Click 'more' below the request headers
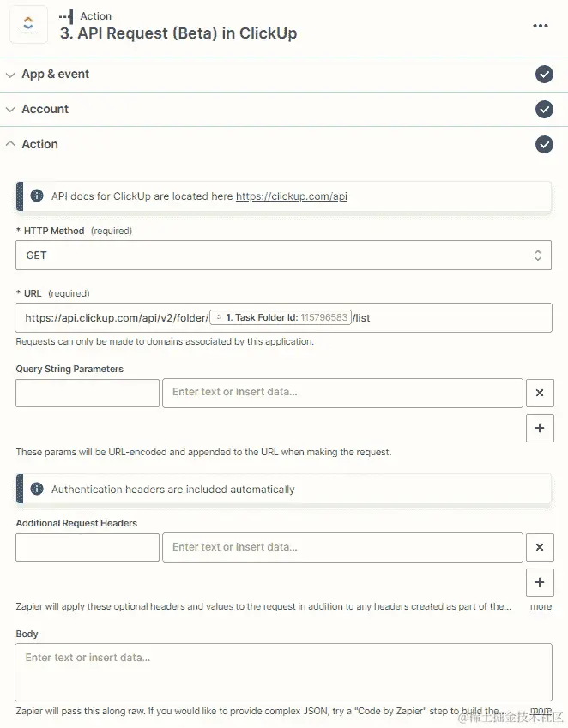Screen dimensions: 568x728 pos(541,606)
